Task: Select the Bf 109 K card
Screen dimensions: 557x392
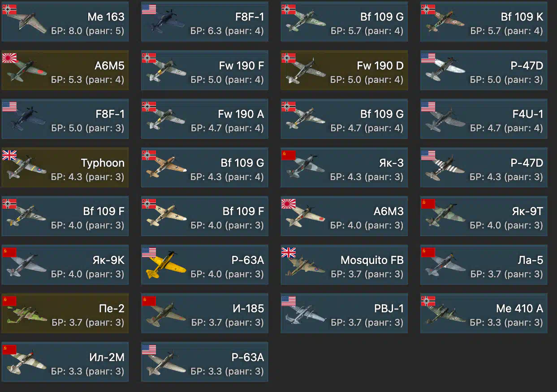Action: tap(484, 22)
